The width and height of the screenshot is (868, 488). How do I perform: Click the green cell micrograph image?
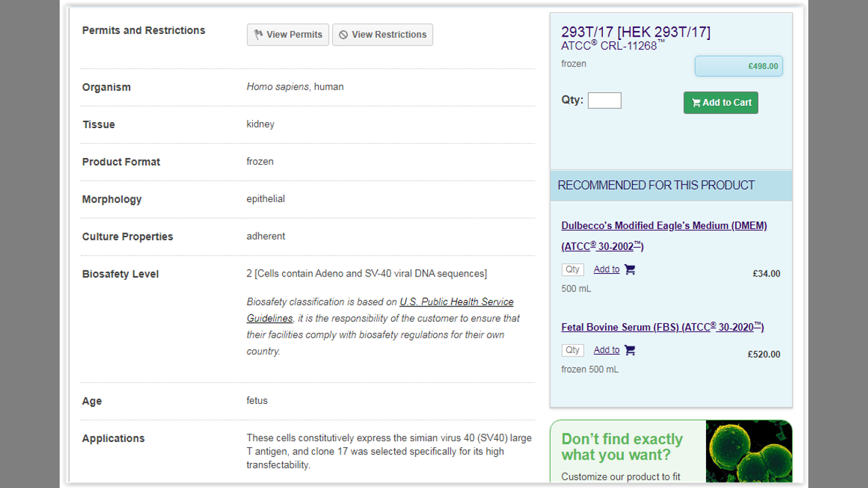[x=749, y=451]
